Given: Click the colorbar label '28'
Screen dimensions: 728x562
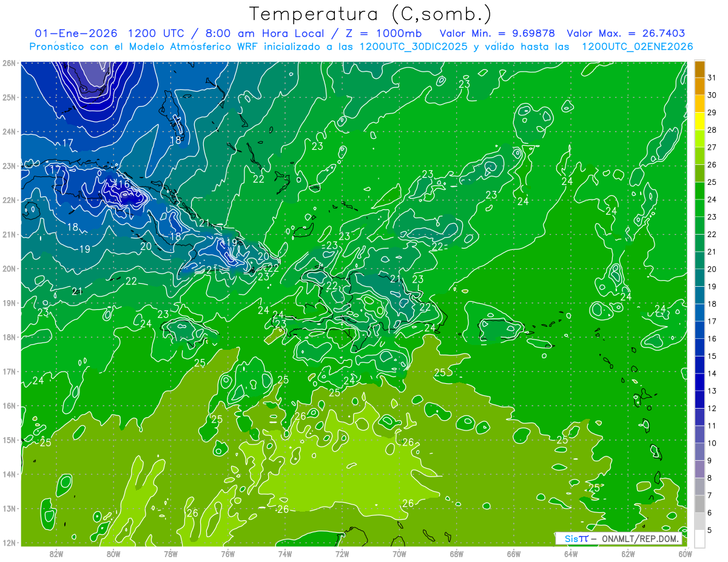Looking at the screenshot, I should click(712, 130).
